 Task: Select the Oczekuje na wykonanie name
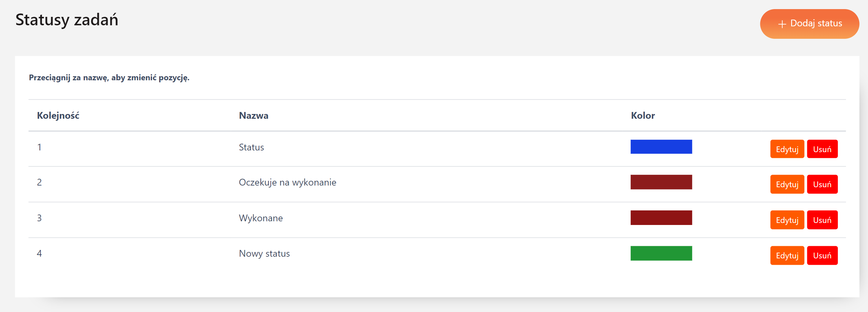click(287, 182)
